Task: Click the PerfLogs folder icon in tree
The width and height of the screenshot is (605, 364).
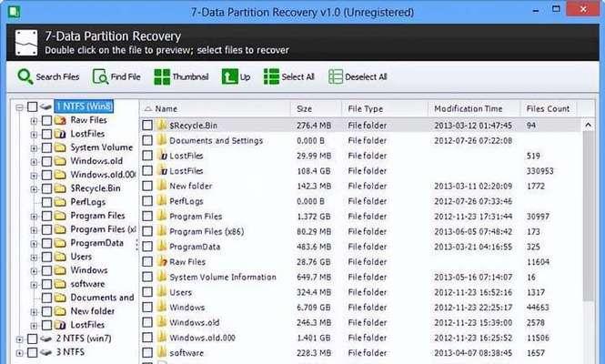Action: point(60,202)
